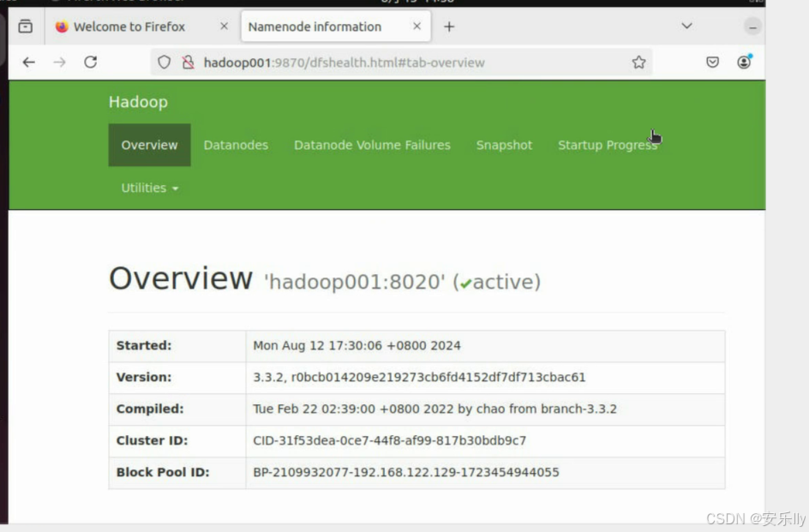Open the tracking protection shield icon
The height and width of the screenshot is (532, 809).
[x=164, y=63]
